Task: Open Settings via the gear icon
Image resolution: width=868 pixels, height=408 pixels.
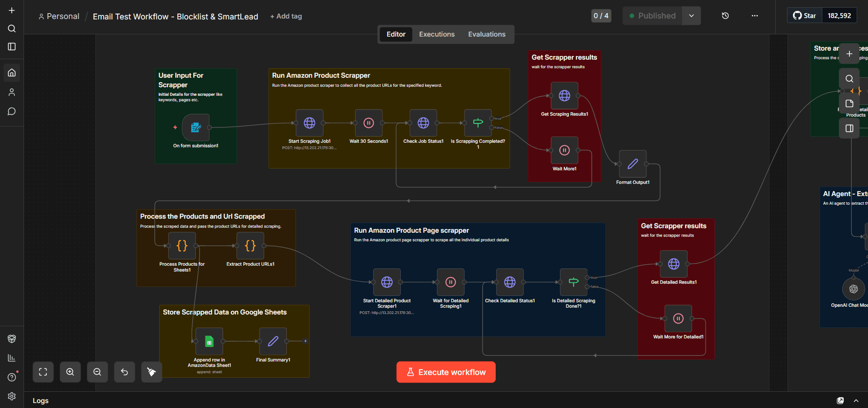Action: (11, 396)
